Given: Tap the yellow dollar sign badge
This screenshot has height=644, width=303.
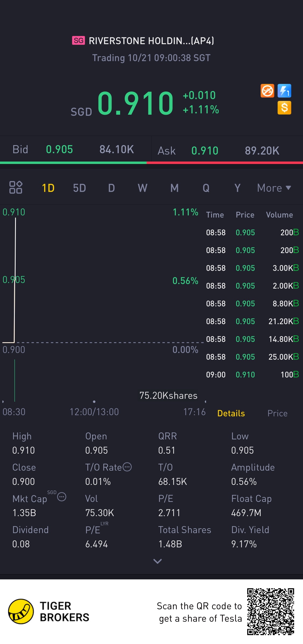Looking at the screenshot, I should click(284, 108).
